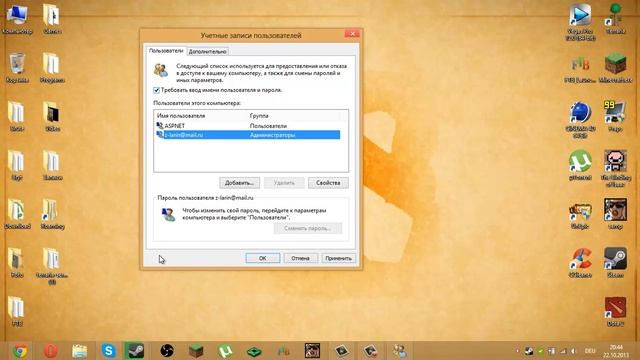Open the blue globe desktop shortcut
The image size is (640, 360).
(x=580, y=120)
